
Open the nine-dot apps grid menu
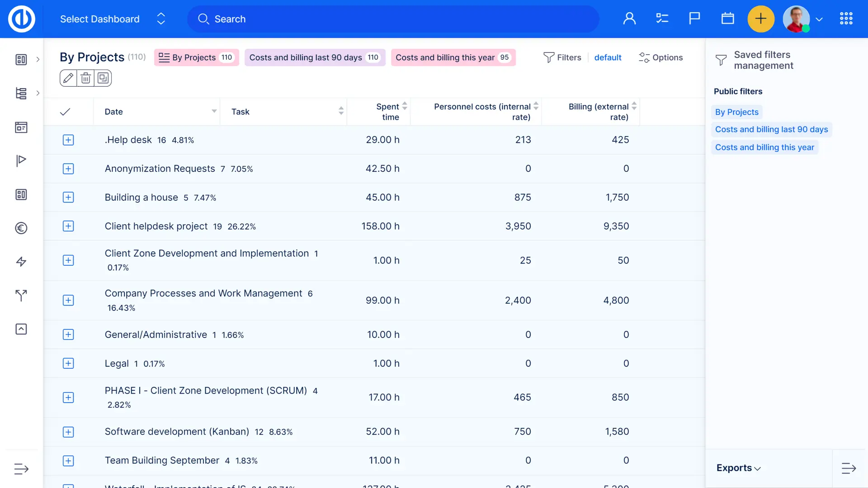point(846,19)
